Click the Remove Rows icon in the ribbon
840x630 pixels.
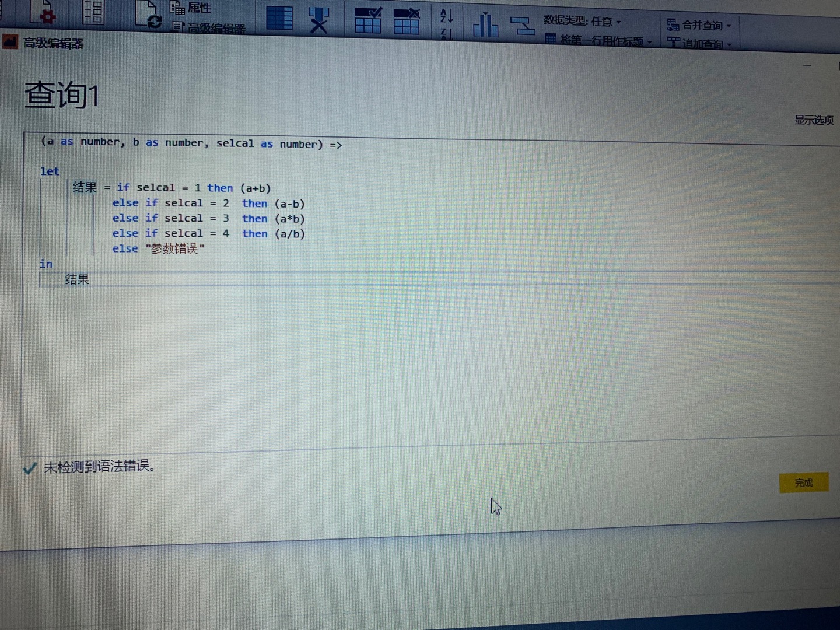click(x=407, y=22)
